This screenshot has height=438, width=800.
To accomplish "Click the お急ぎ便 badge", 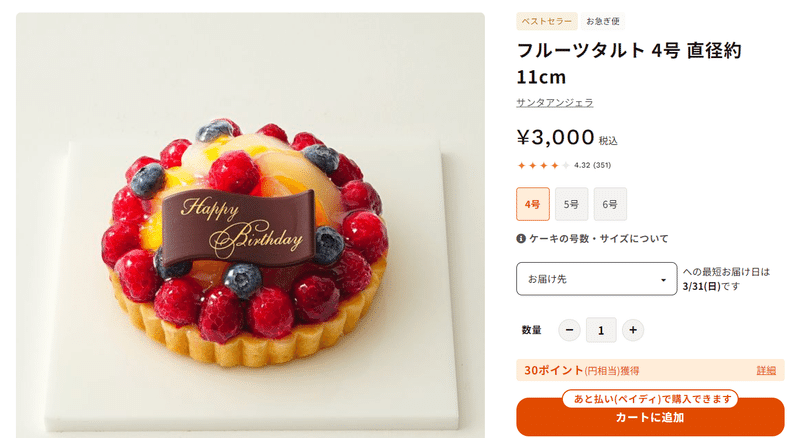I will pyautogui.click(x=603, y=21).
